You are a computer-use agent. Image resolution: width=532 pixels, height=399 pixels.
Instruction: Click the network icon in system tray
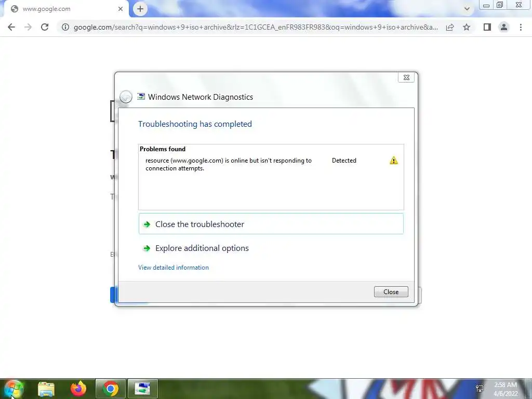(x=480, y=389)
